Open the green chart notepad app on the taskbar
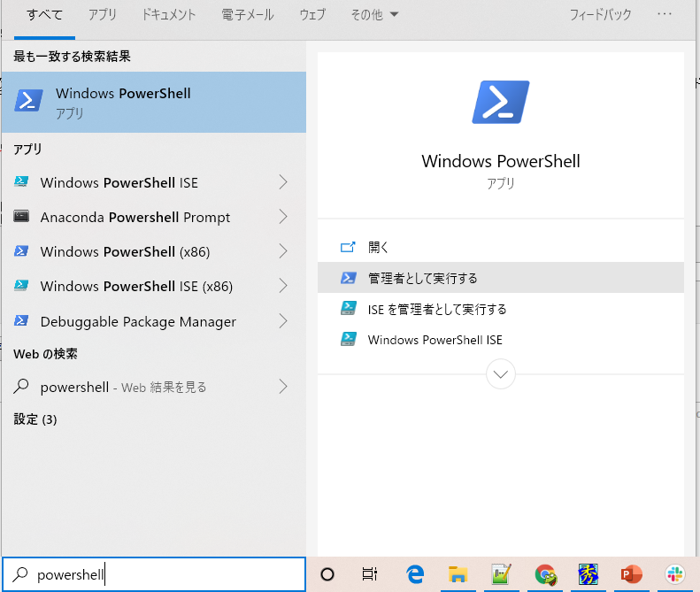 pyautogui.click(x=501, y=574)
